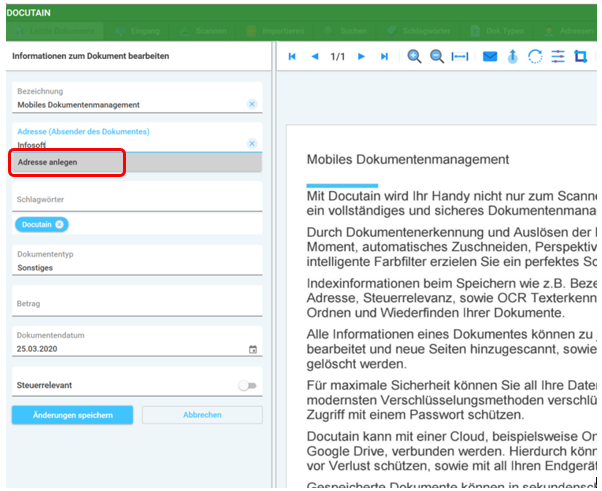Fit document to width
This screenshot has height=491, width=602.
pyautogui.click(x=460, y=57)
